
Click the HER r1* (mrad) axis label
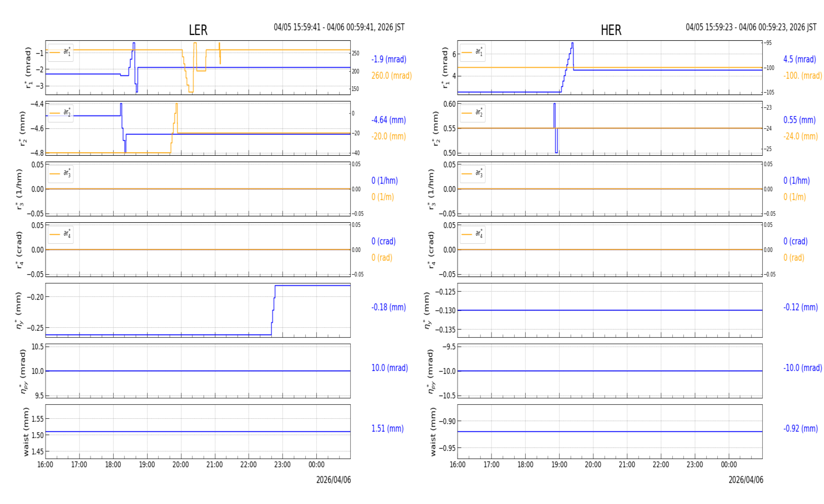tap(445, 68)
